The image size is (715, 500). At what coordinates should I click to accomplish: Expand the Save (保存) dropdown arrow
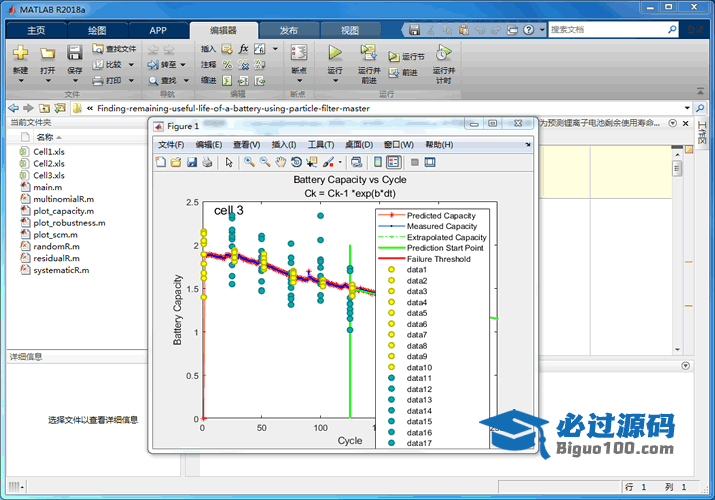click(75, 81)
